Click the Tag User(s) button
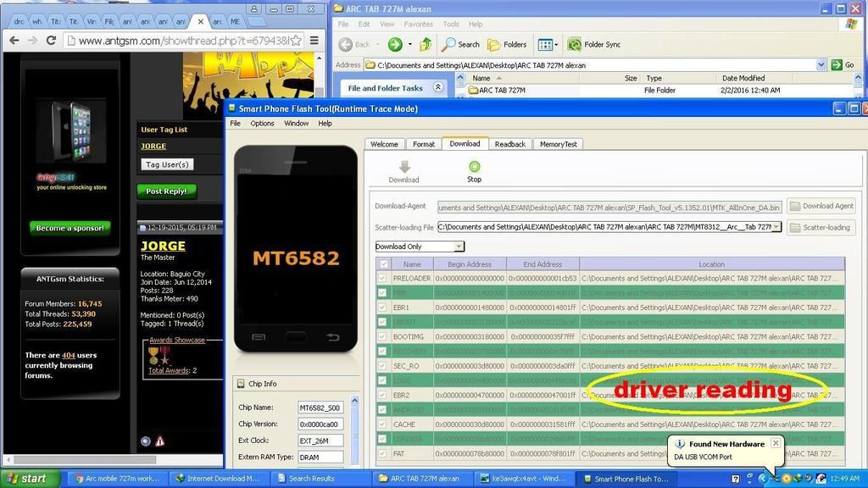The height and width of the screenshot is (488, 868). coord(167,164)
